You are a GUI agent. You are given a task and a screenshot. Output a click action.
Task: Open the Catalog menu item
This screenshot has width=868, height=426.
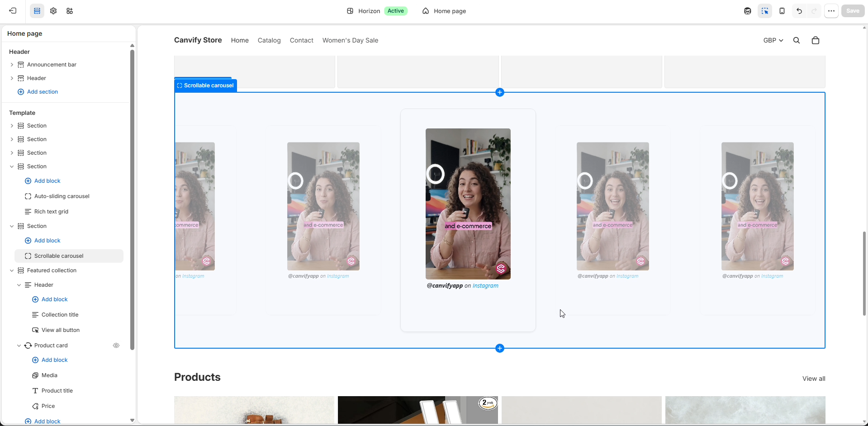pyautogui.click(x=269, y=40)
